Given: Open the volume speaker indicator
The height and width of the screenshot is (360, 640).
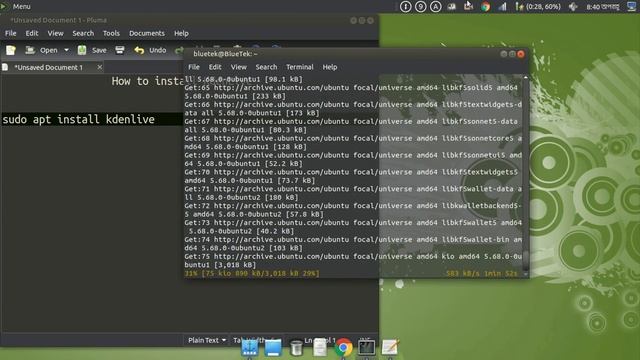Looking at the screenshot, I should coord(573,7).
